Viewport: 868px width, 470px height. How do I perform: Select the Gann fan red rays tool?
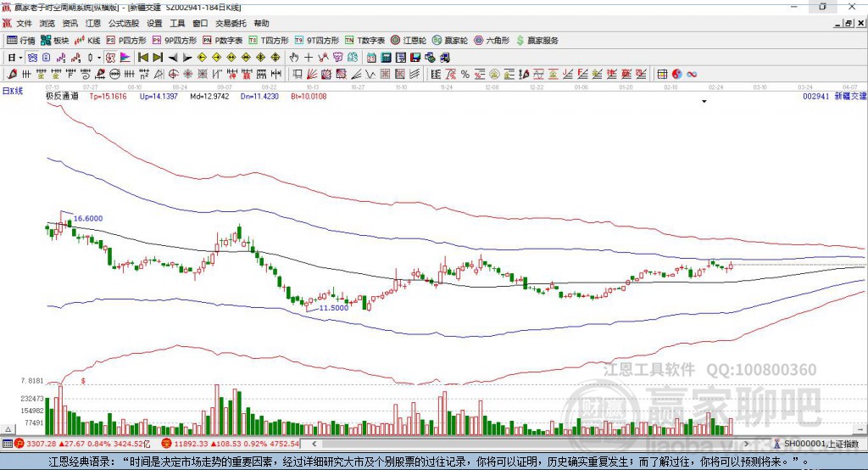(x=312, y=75)
